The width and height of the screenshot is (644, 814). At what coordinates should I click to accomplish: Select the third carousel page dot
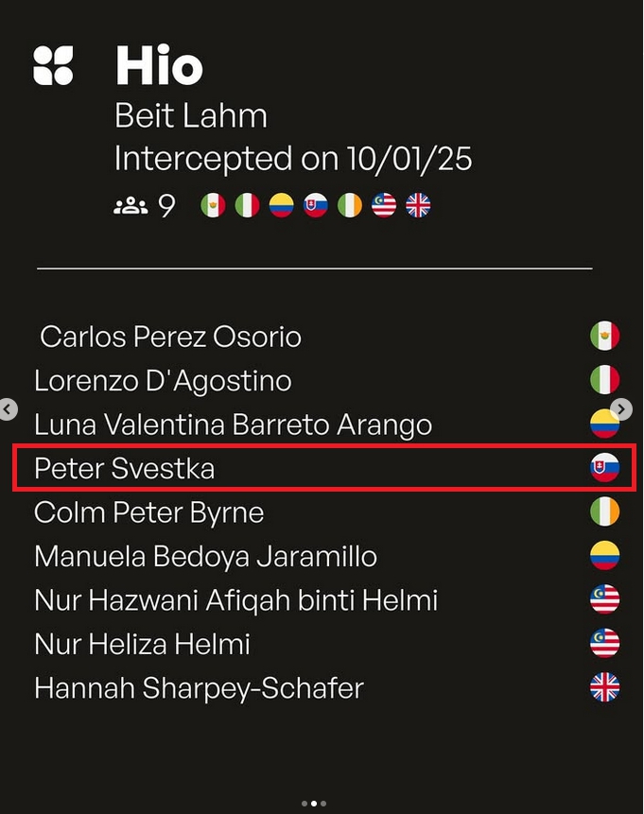[323, 804]
